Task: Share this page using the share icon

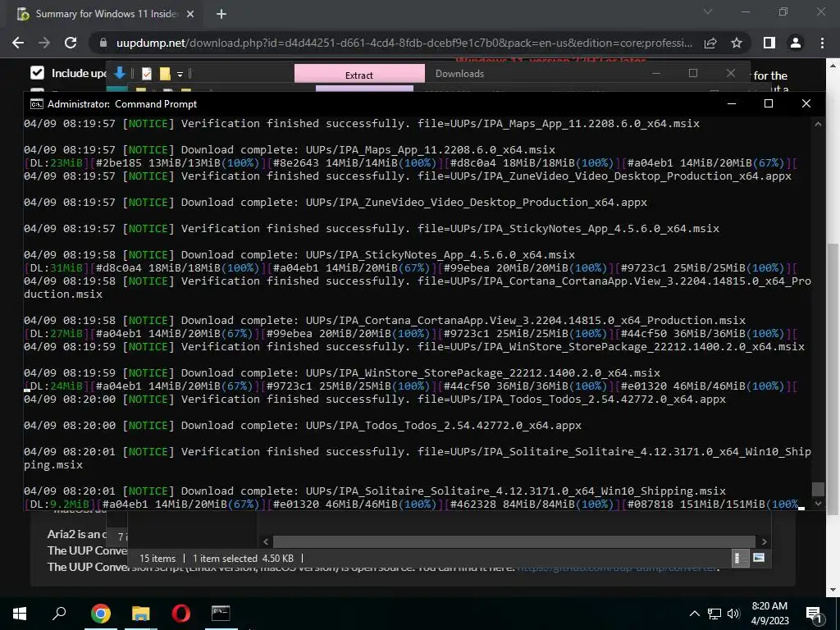Action: pos(710,43)
